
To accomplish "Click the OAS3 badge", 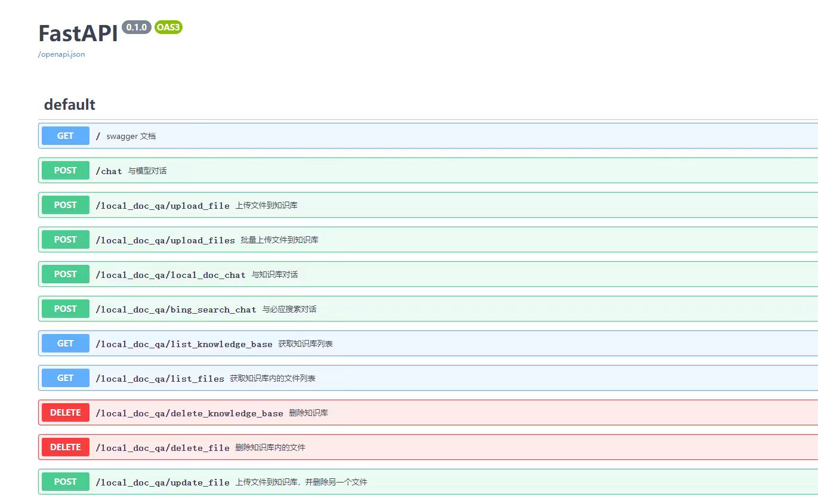I will (168, 27).
